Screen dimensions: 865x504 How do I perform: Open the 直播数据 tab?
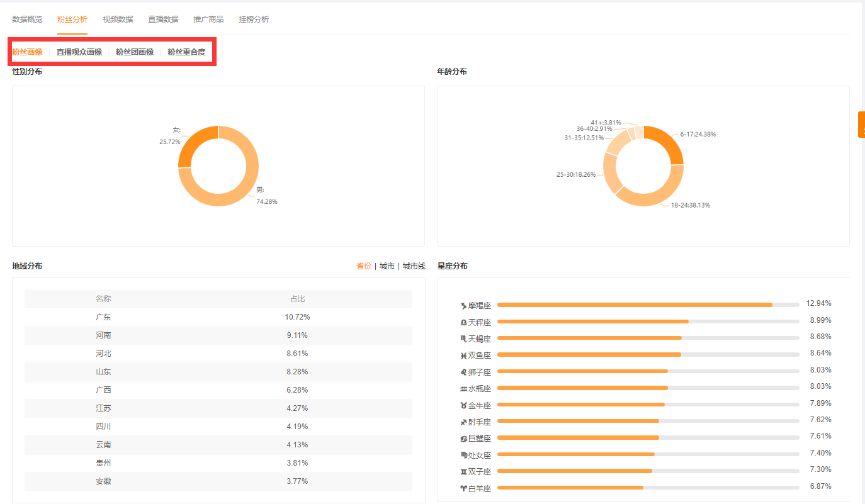click(x=163, y=20)
